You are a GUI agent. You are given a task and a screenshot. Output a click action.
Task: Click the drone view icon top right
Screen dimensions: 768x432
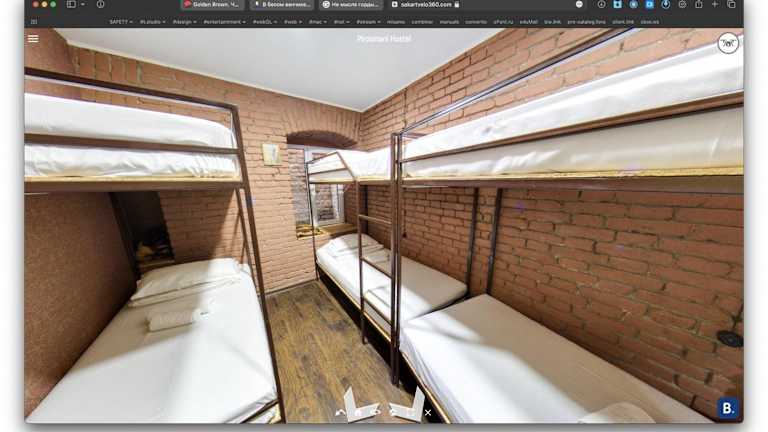click(x=727, y=42)
